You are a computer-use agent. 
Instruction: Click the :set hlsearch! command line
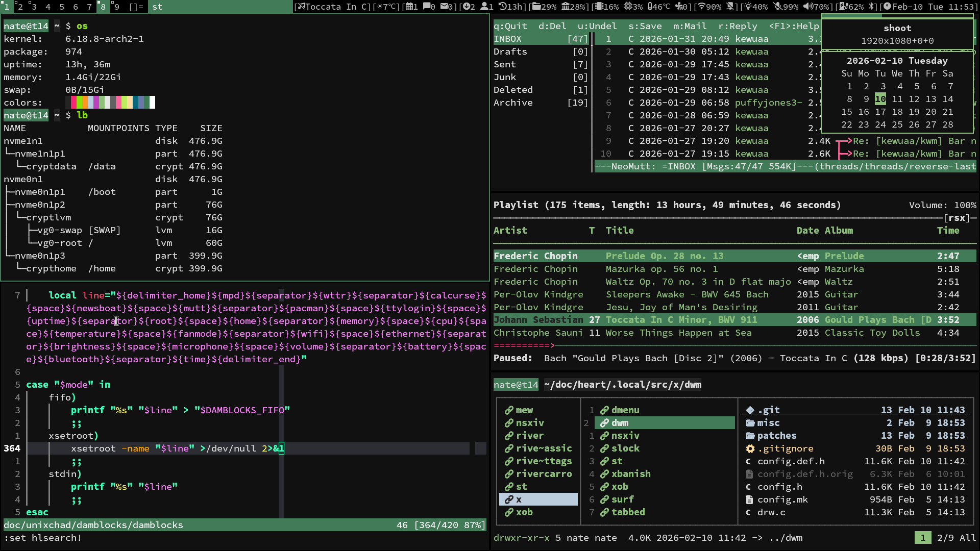point(43,538)
